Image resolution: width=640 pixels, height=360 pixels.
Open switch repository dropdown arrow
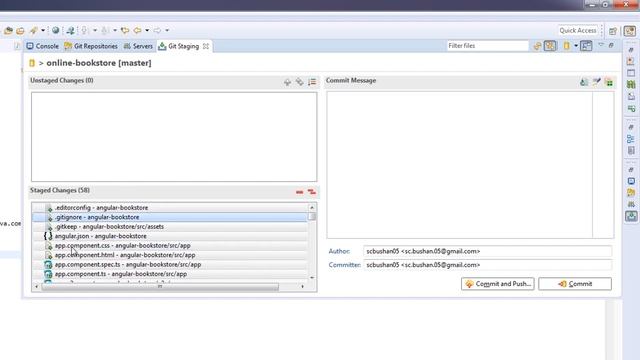tap(576, 46)
